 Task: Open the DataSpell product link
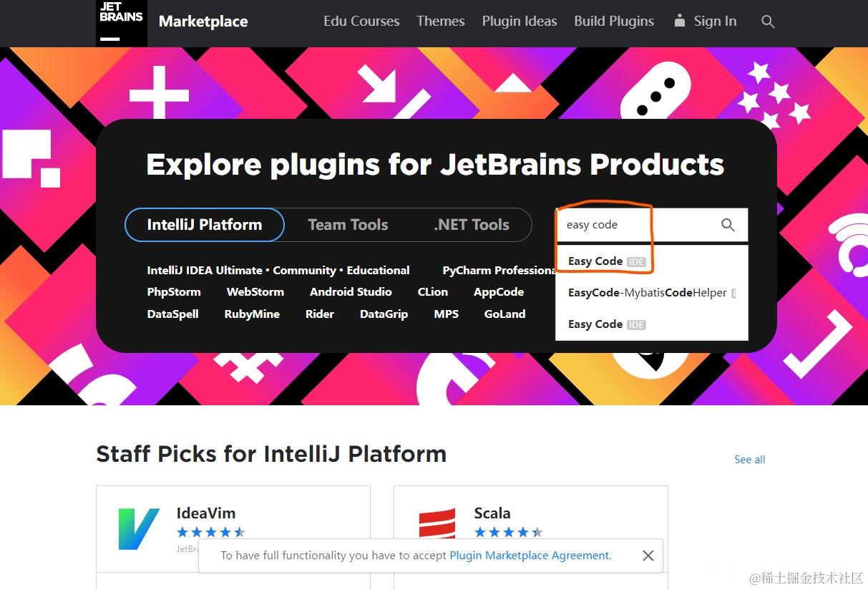pos(172,314)
